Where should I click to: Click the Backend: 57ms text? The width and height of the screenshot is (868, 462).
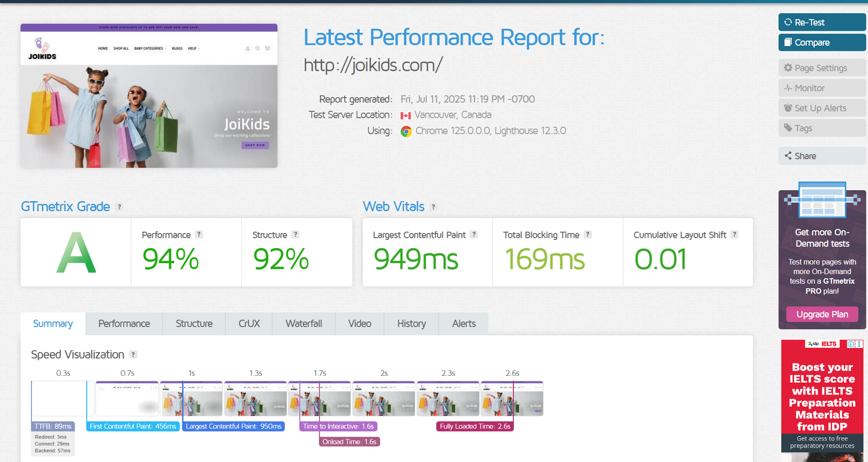tap(53, 451)
